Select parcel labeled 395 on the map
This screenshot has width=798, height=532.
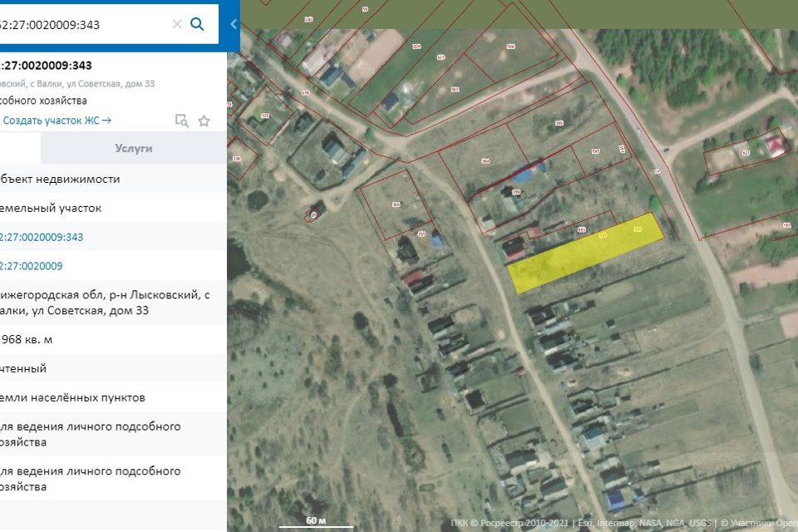click(559, 123)
